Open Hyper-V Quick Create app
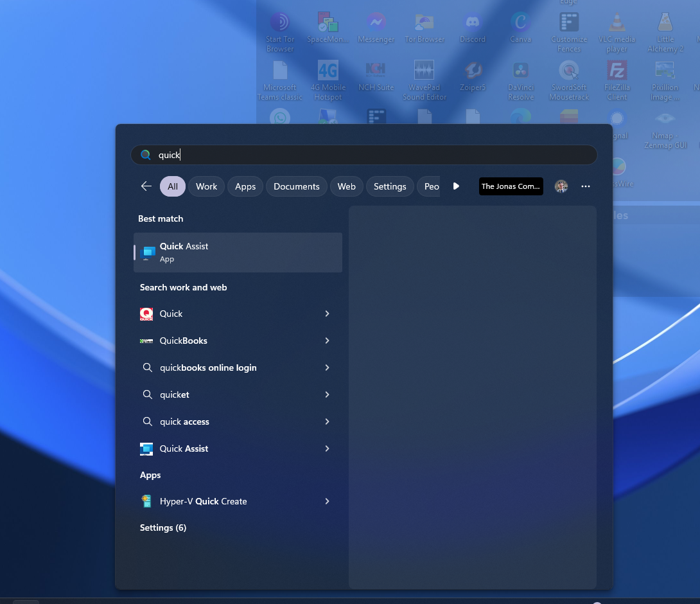 point(203,501)
